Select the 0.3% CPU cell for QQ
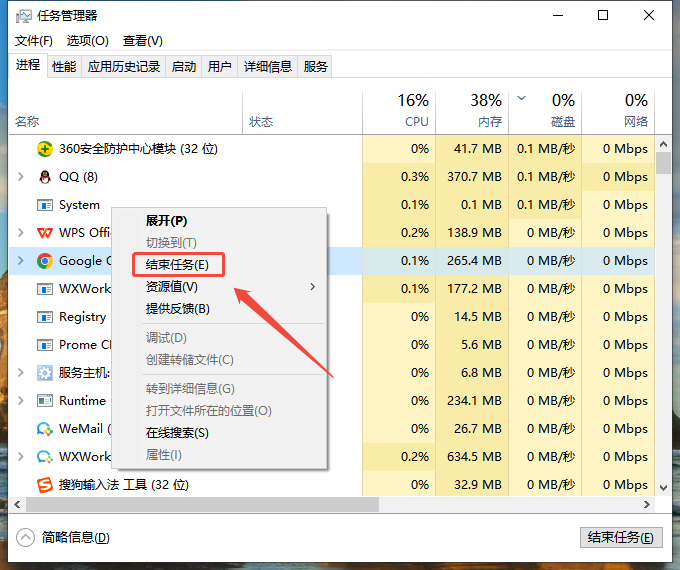The width and height of the screenshot is (680, 570). (399, 177)
